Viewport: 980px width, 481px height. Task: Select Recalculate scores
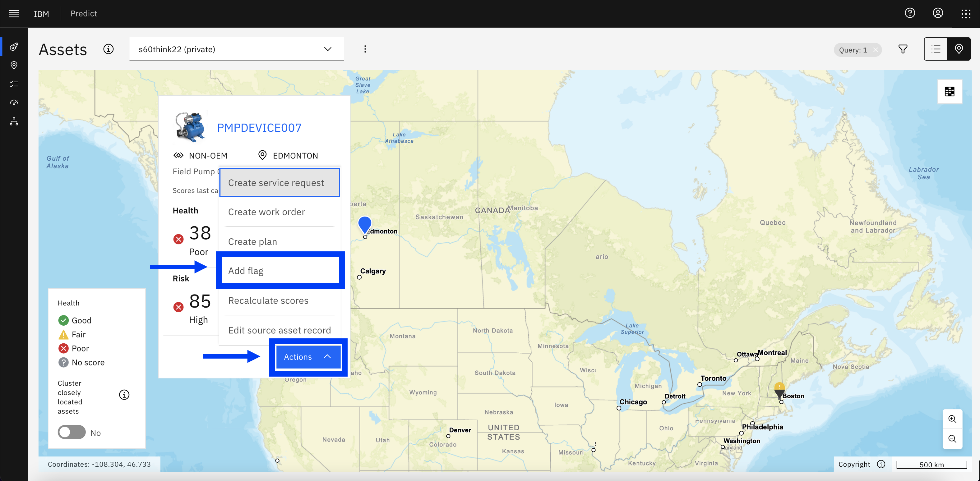pos(280,301)
